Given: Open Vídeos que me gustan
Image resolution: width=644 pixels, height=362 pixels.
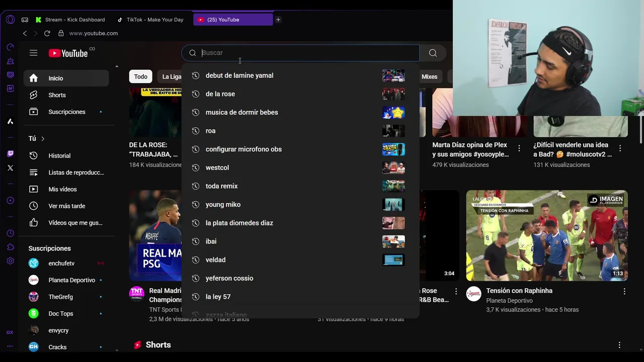Looking at the screenshot, I should click(x=66, y=223).
